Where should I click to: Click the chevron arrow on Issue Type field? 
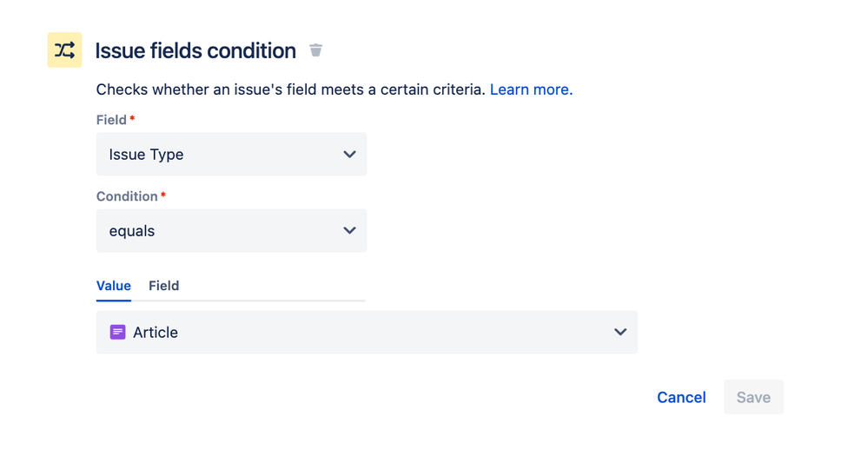click(349, 155)
